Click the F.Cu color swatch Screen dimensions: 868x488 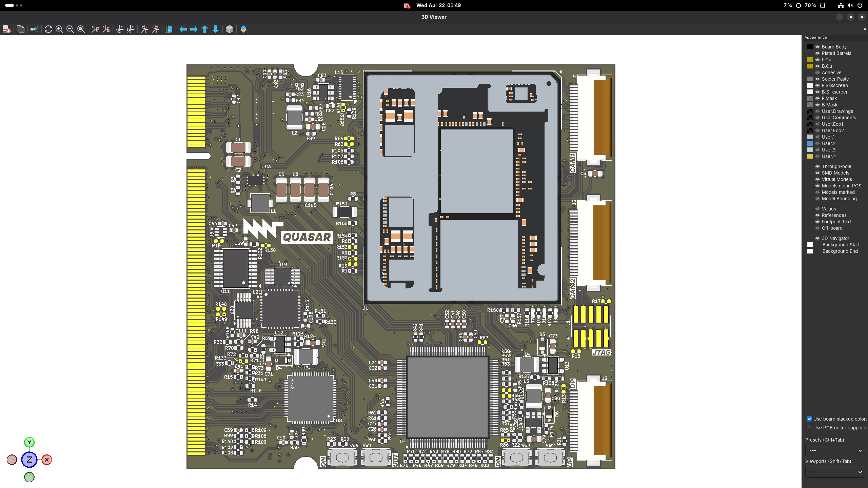810,60
